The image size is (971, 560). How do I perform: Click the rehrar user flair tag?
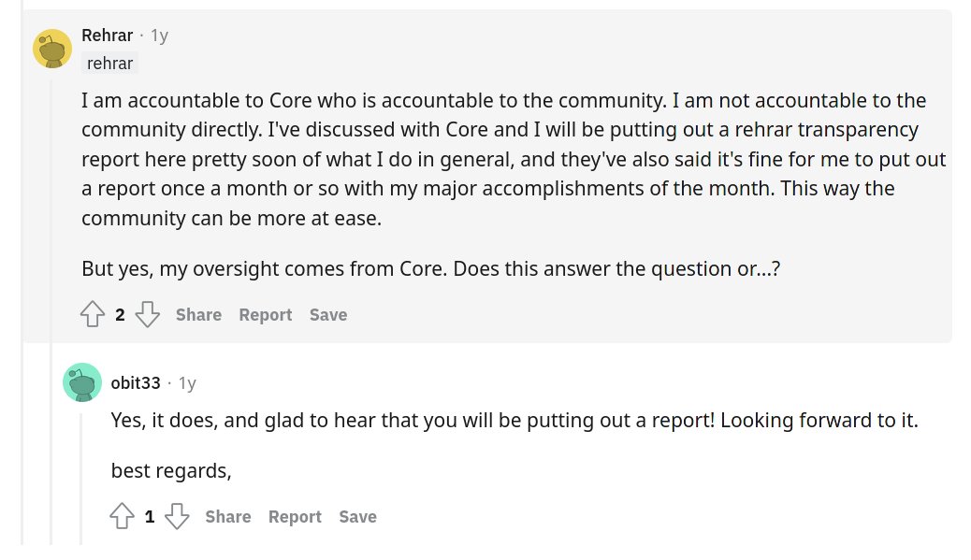tap(109, 64)
